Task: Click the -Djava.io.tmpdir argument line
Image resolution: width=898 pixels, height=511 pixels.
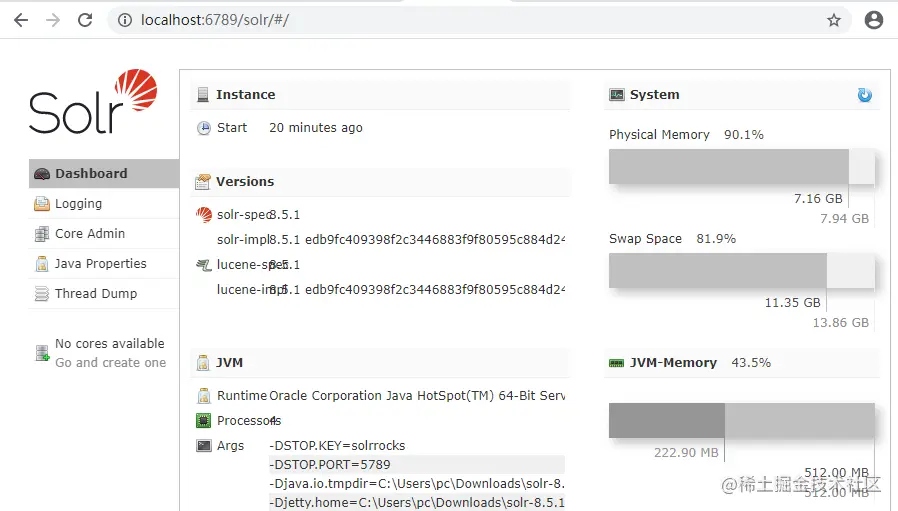Action: pyautogui.click(x=417, y=484)
